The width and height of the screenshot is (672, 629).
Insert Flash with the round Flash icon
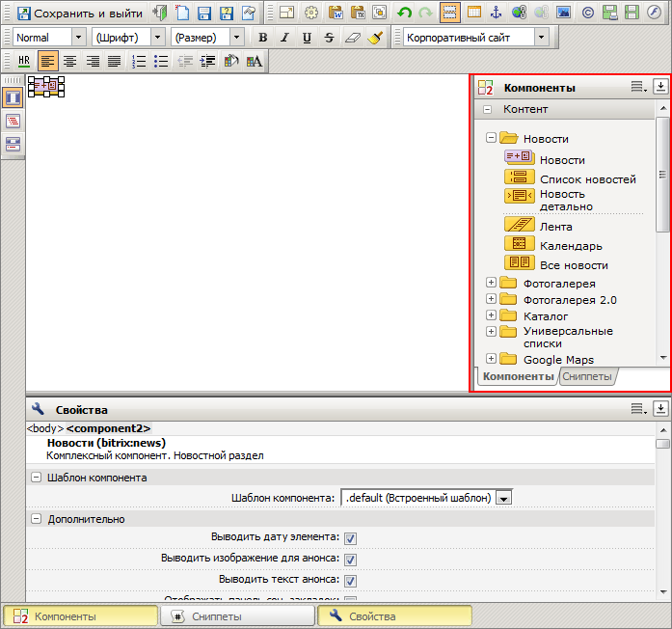click(x=654, y=13)
